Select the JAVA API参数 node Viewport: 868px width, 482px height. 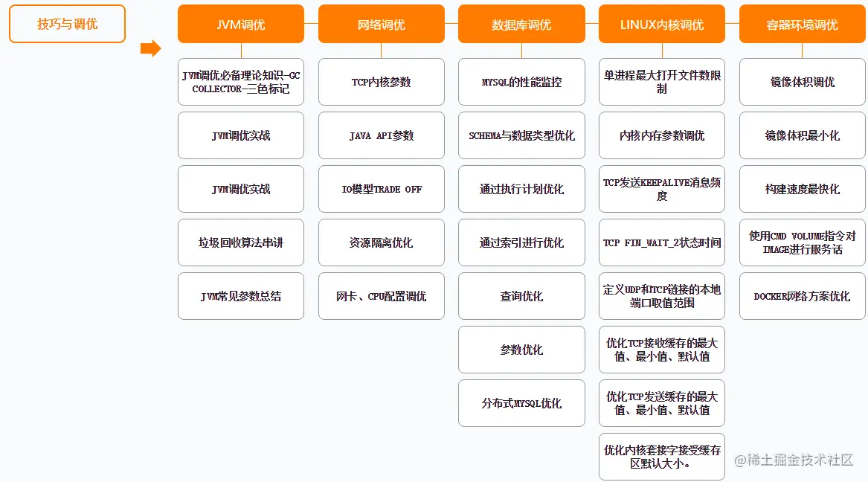(381, 135)
